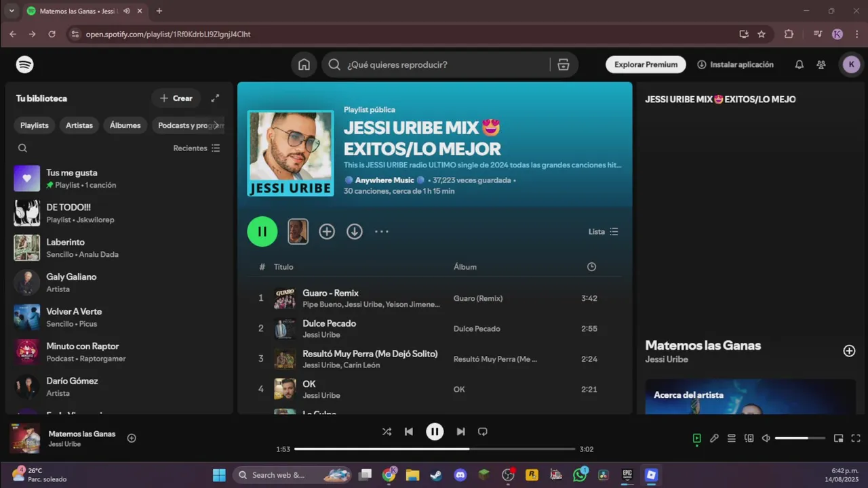Open the friend activity icon
The height and width of the screenshot is (488, 868).
821,64
